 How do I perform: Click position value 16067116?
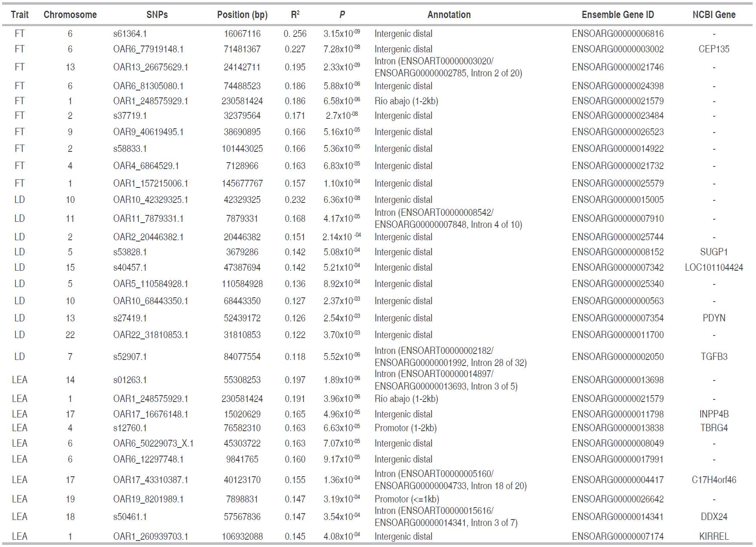pos(242,33)
